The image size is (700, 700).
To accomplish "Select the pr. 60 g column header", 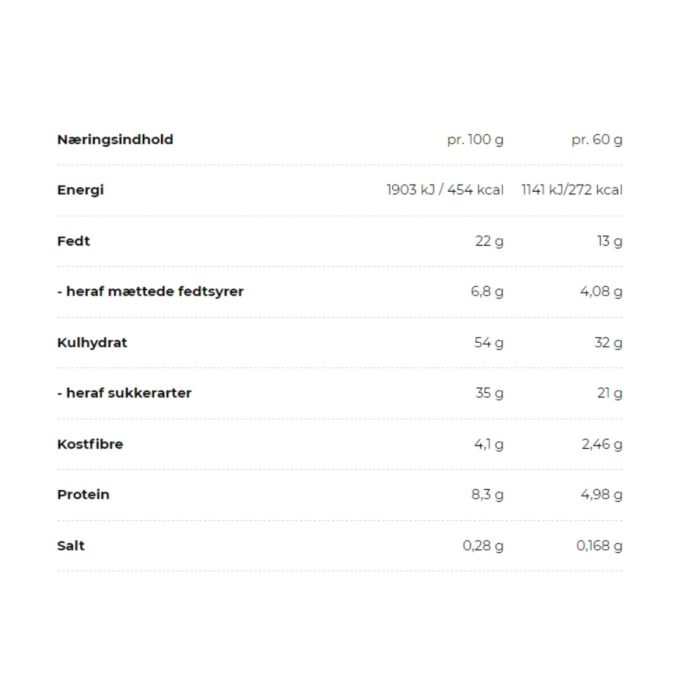I will pyautogui.click(x=597, y=140).
